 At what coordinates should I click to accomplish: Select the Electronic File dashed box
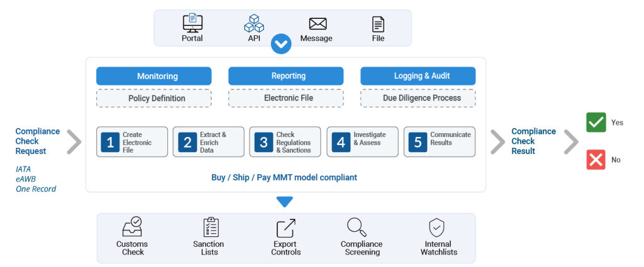(286, 99)
